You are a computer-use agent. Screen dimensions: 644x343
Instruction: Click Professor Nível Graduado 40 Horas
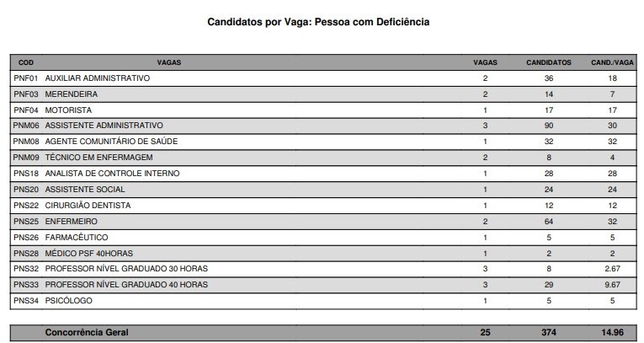pyautogui.click(x=125, y=285)
